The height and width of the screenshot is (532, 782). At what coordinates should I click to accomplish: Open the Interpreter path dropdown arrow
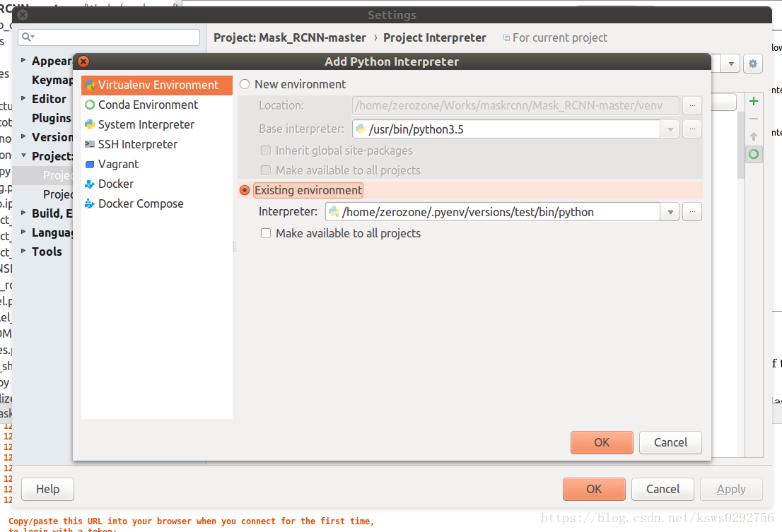pos(670,212)
